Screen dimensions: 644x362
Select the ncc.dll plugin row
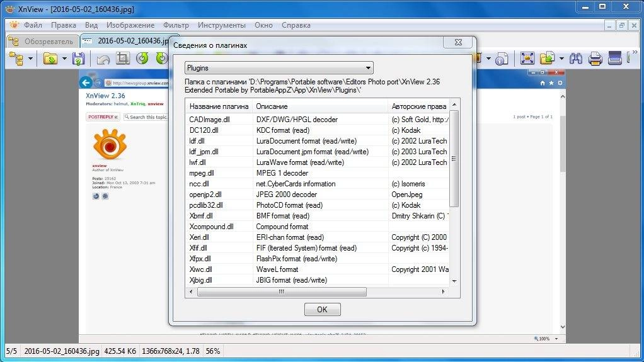(317, 183)
